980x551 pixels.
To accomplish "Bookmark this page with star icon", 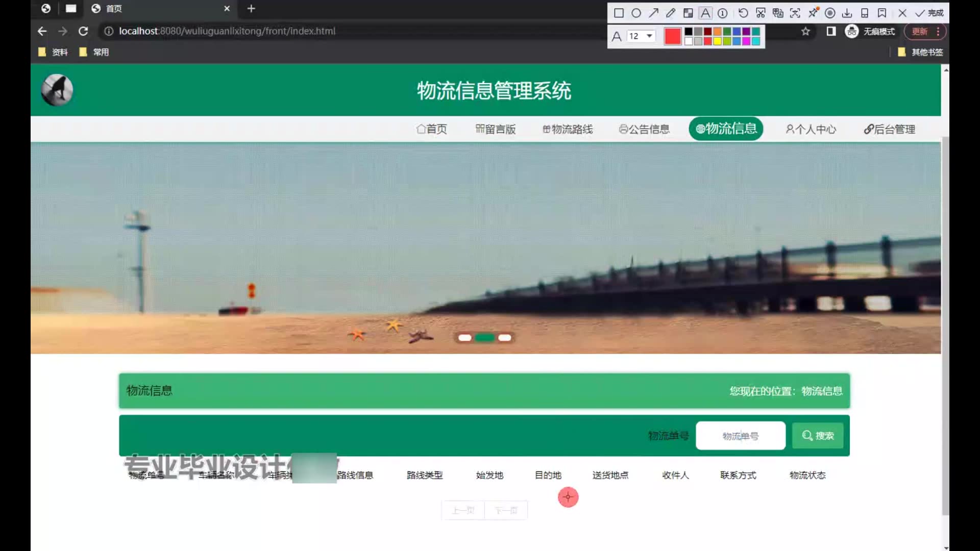I will [x=805, y=32].
